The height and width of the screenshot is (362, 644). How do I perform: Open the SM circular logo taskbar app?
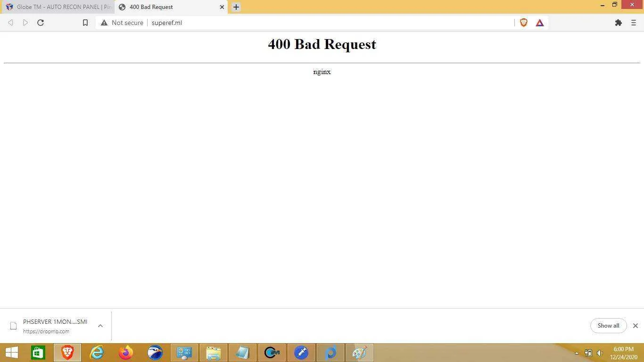(x=272, y=353)
